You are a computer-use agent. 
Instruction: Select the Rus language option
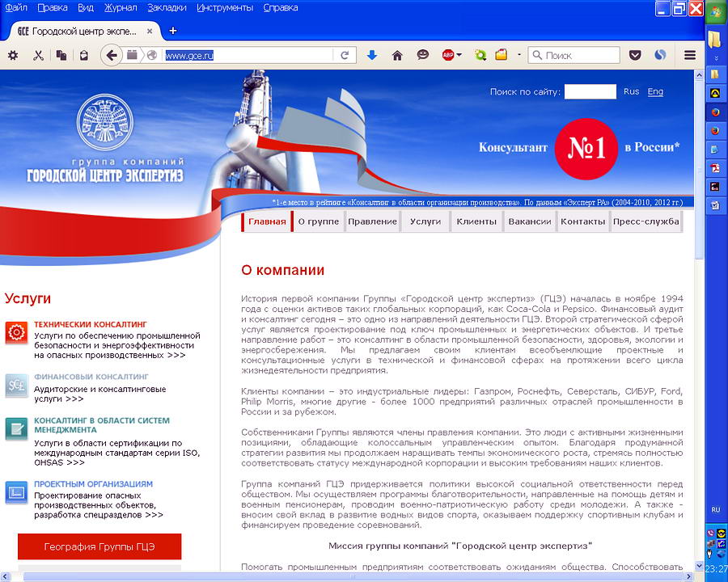pyautogui.click(x=631, y=91)
